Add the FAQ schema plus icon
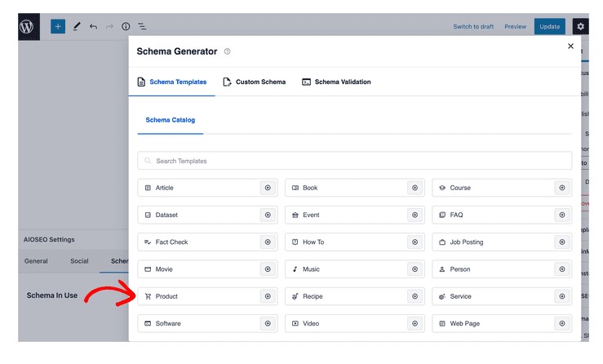Image resolution: width=603 pixels, height=364 pixels. [x=562, y=215]
